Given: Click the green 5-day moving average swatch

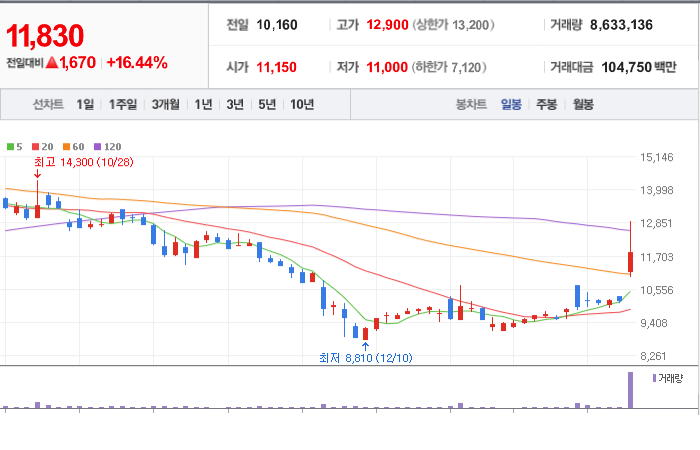Looking at the screenshot, I should 10,146.
